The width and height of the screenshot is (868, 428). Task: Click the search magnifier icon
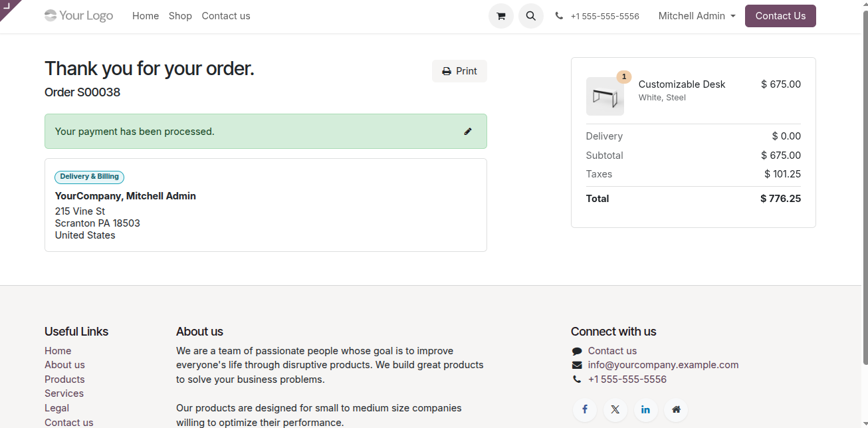pos(531,16)
